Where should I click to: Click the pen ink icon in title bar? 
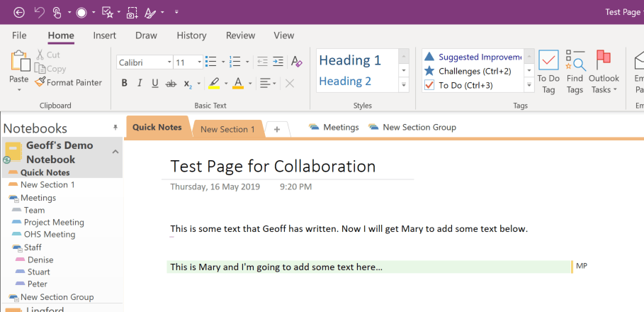(151, 13)
